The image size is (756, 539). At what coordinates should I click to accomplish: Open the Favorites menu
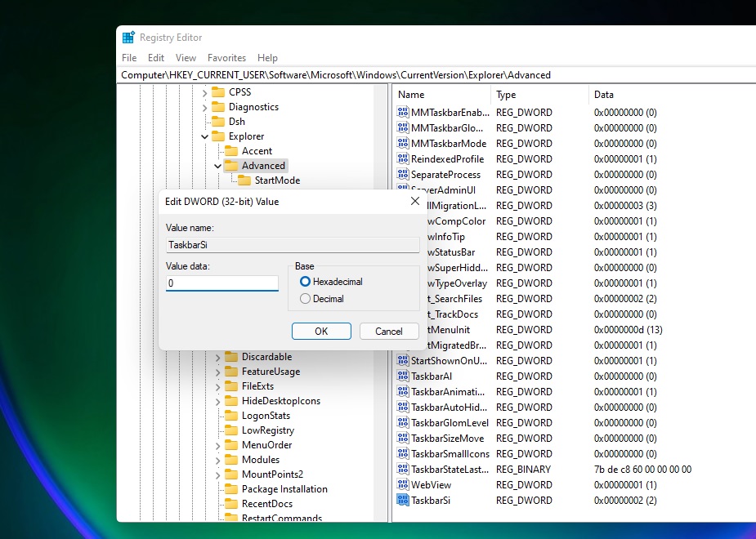click(x=226, y=57)
